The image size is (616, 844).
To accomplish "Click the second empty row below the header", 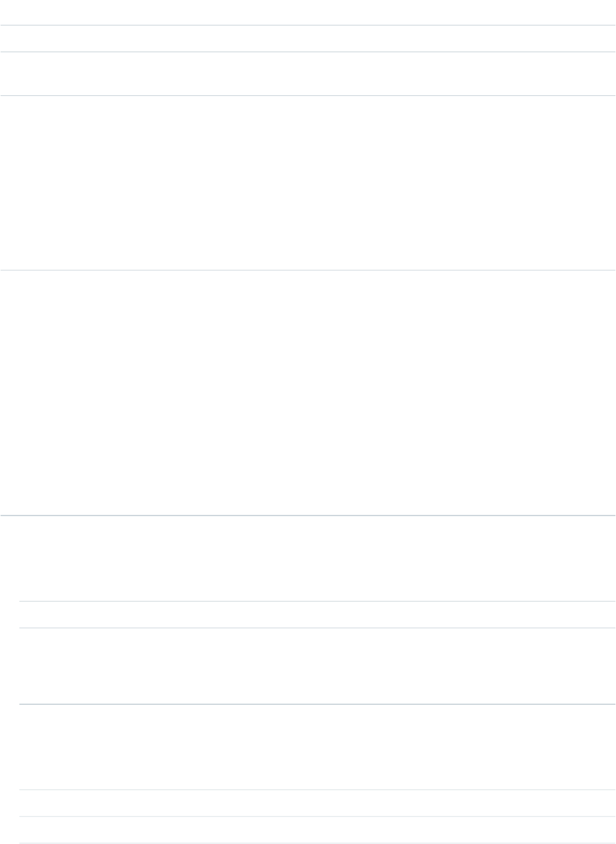I will pos(308,74).
